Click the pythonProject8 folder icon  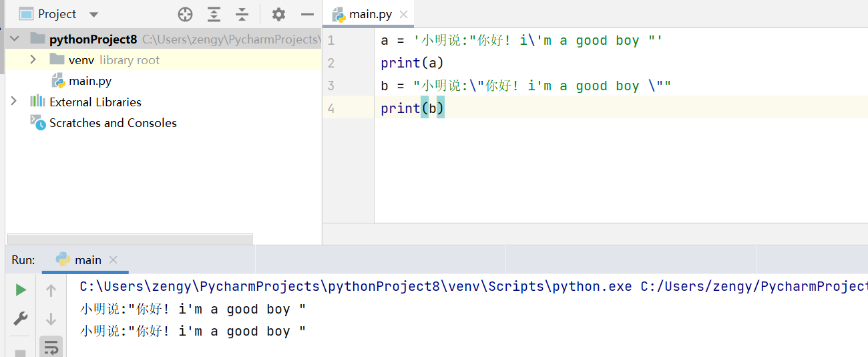pyautogui.click(x=37, y=39)
